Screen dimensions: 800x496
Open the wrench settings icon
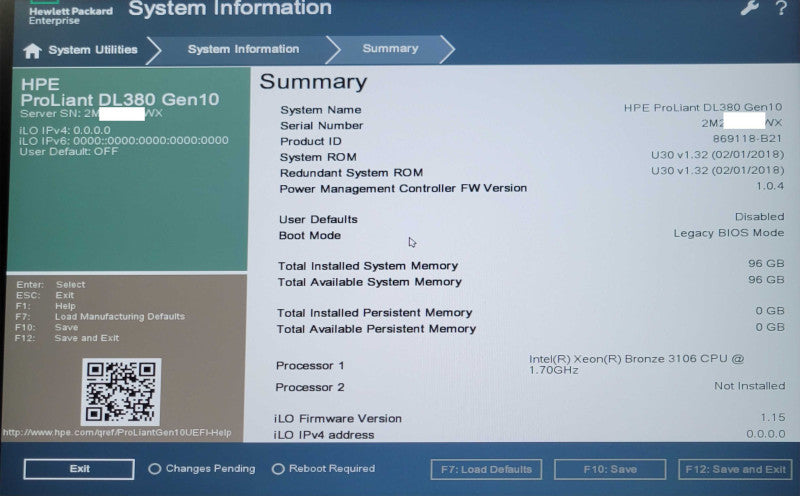click(x=749, y=8)
